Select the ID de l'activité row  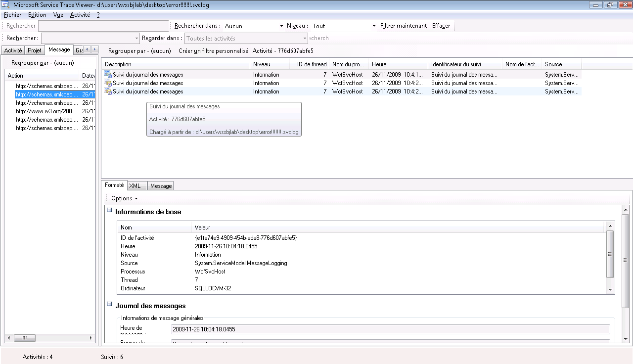tap(362, 238)
